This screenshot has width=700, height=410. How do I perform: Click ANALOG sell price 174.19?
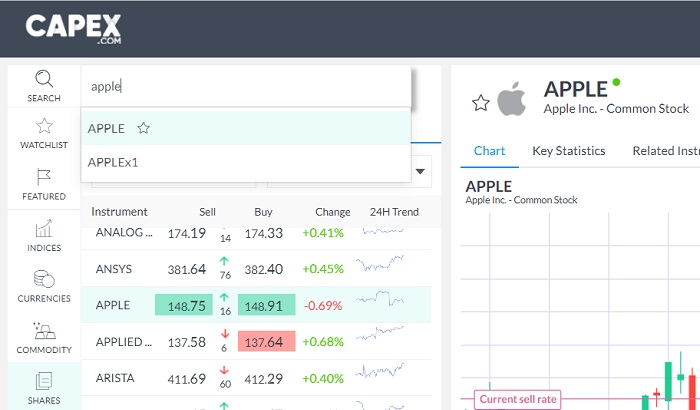point(187,233)
